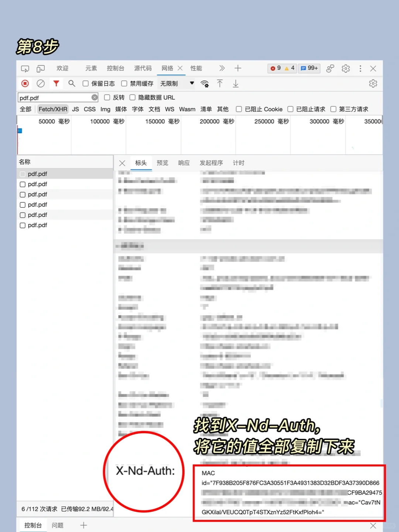Close the request details pane X
The image size is (399, 532).
122,163
